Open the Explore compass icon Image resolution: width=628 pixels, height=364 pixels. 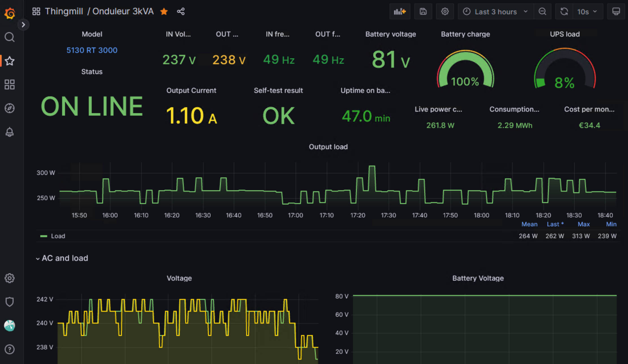coord(10,108)
